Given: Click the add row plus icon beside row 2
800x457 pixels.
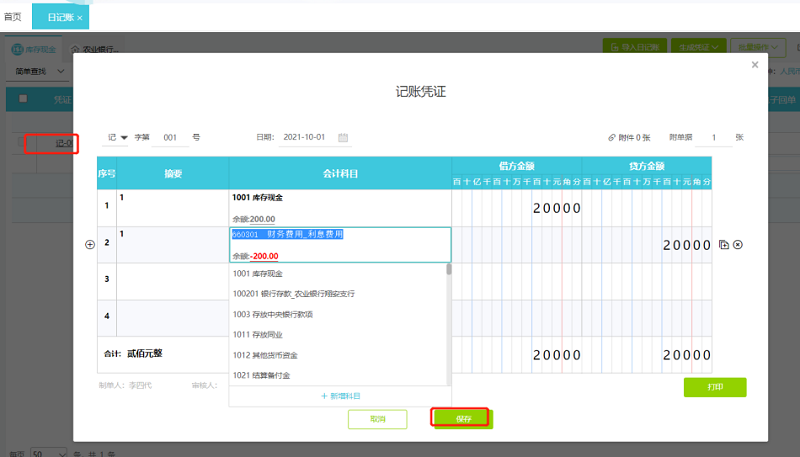Looking at the screenshot, I should click(x=90, y=244).
